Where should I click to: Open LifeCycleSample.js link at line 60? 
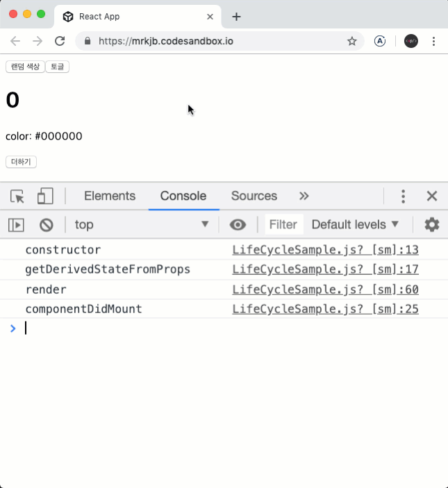[x=325, y=289]
